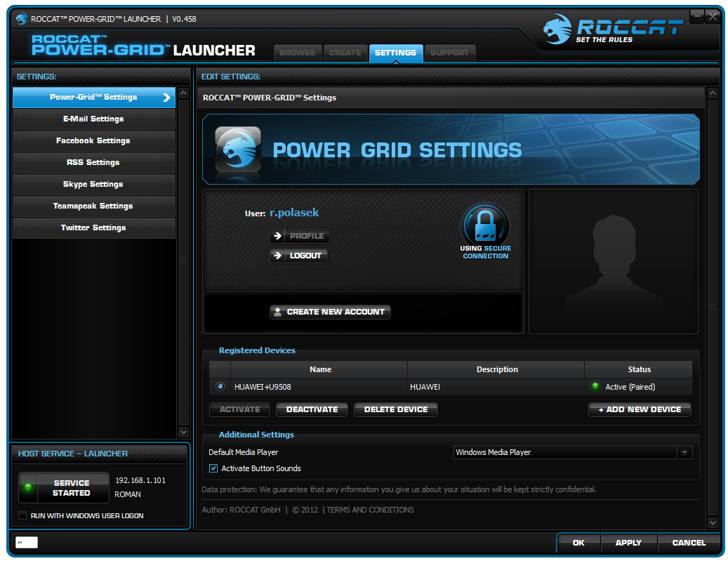This screenshot has height=561, width=728.
Task: Click the chevron on Power-Grid Settings item
Action: tap(166, 98)
